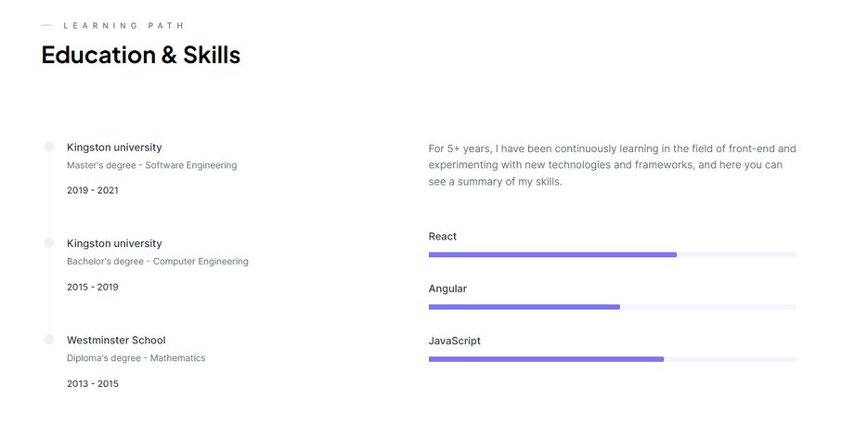The width and height of the screenshot is (868, 425).
Task: Click the timeline dot beside Westminster School
Action: tap(49, 340)
